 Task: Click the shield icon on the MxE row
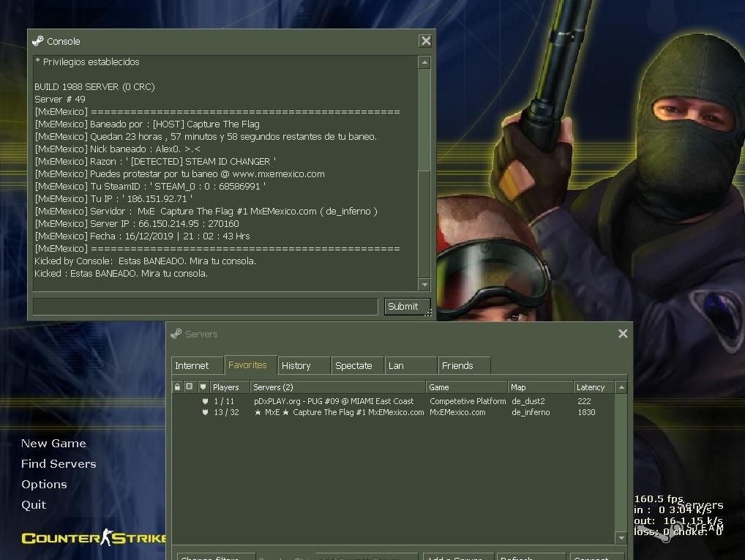pos(205,412)
